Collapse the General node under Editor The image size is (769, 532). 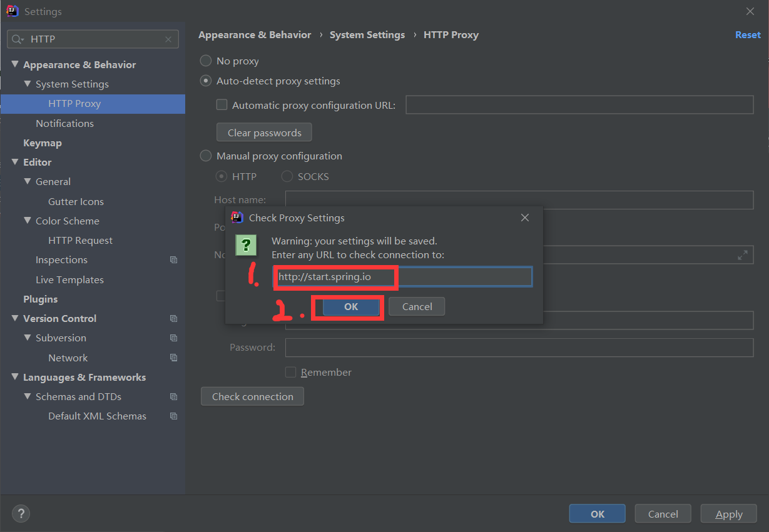[28, 181]
